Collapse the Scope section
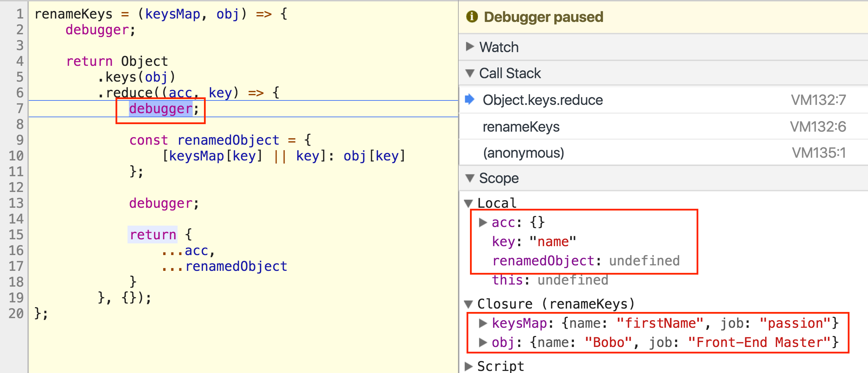This screenshot has height=373, width=868. (x=470, y=178)
